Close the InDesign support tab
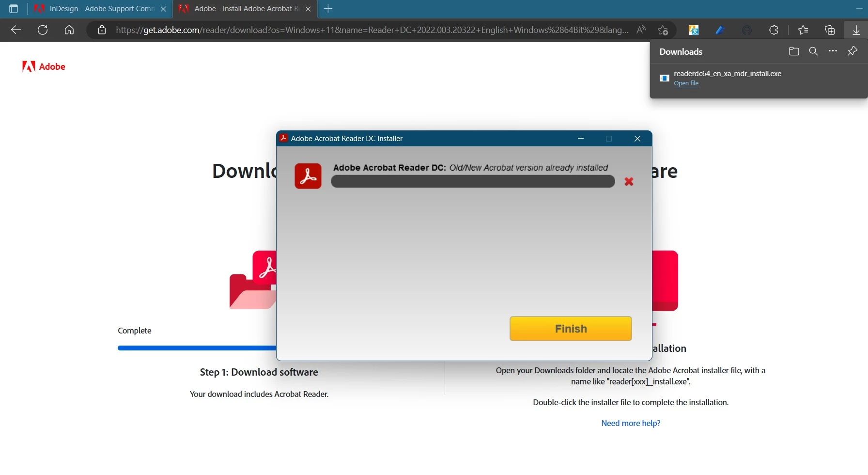868x475 pixels. tap(163, 9)
